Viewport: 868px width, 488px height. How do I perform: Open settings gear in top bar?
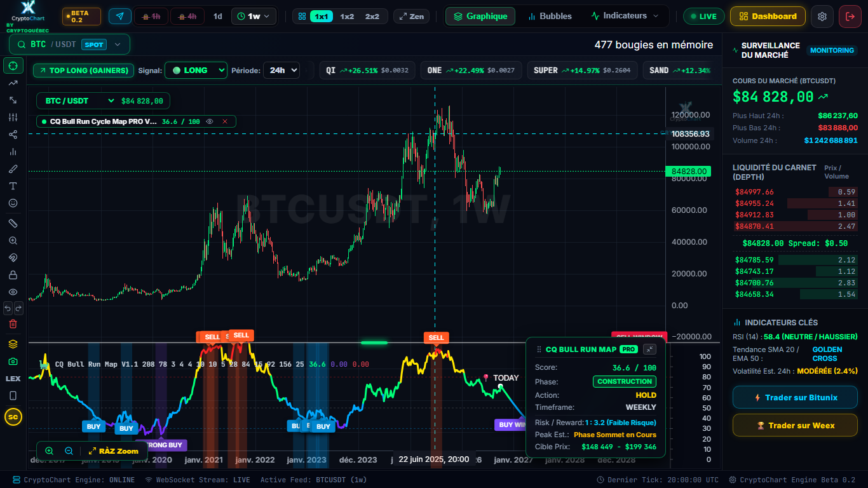tap(822, 16)
